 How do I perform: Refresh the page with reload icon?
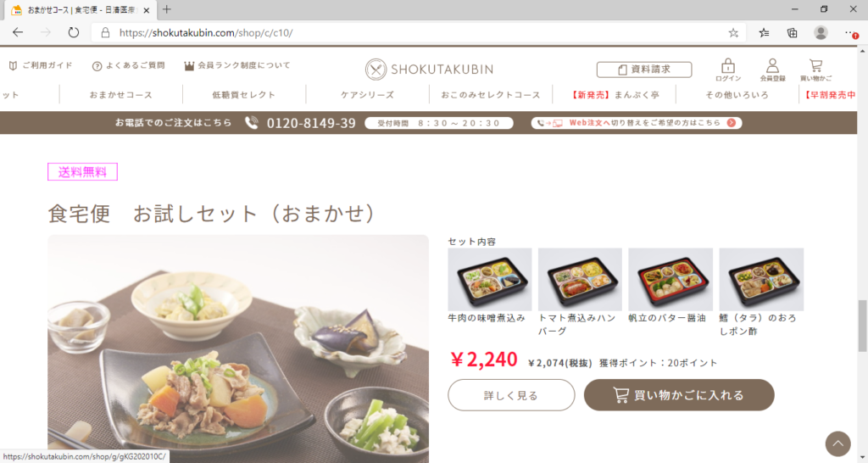coord(73,33)
